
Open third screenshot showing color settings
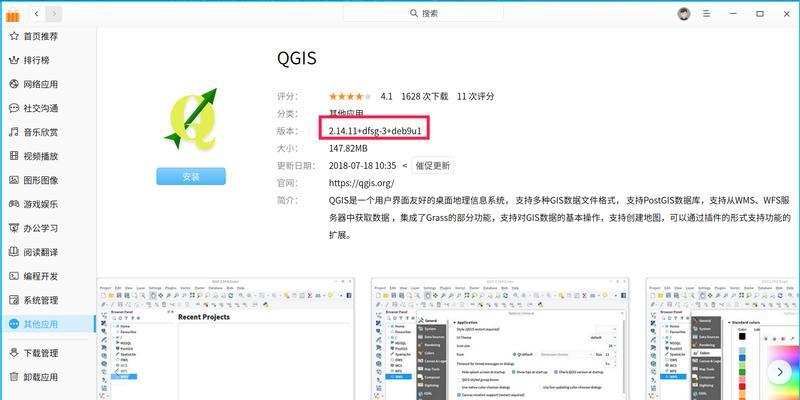722,339
